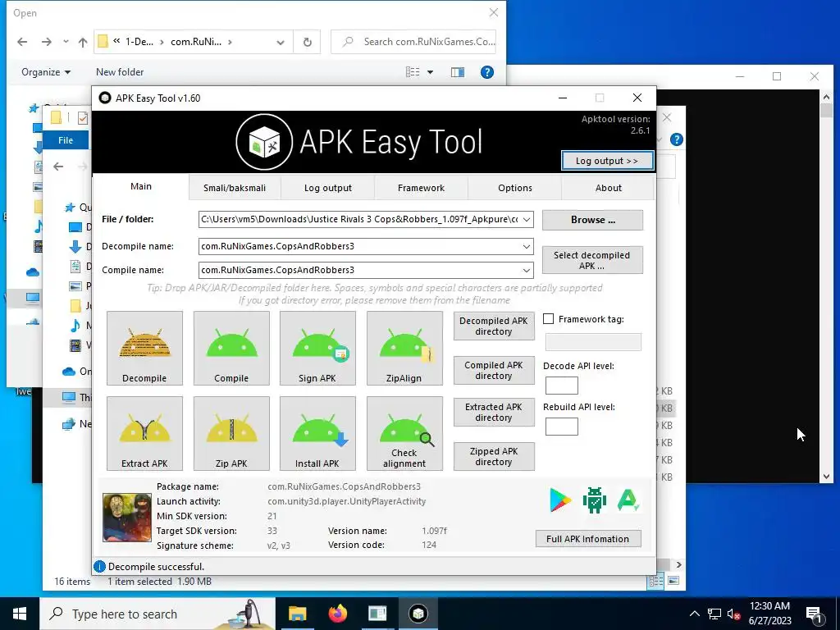The width and height of the screenshot is (840, 630).
Task: Click New folder in Open dialog
Action: (120, 72)
